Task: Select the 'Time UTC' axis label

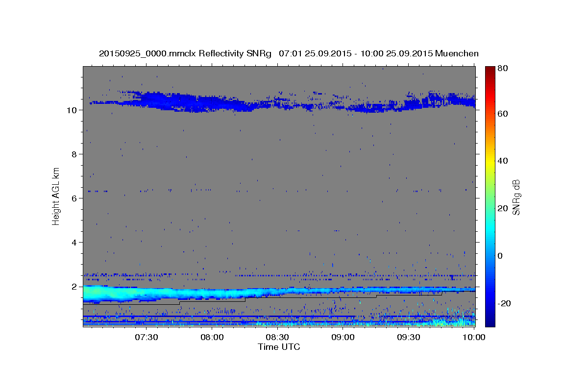Action: [x=279, y=347]
